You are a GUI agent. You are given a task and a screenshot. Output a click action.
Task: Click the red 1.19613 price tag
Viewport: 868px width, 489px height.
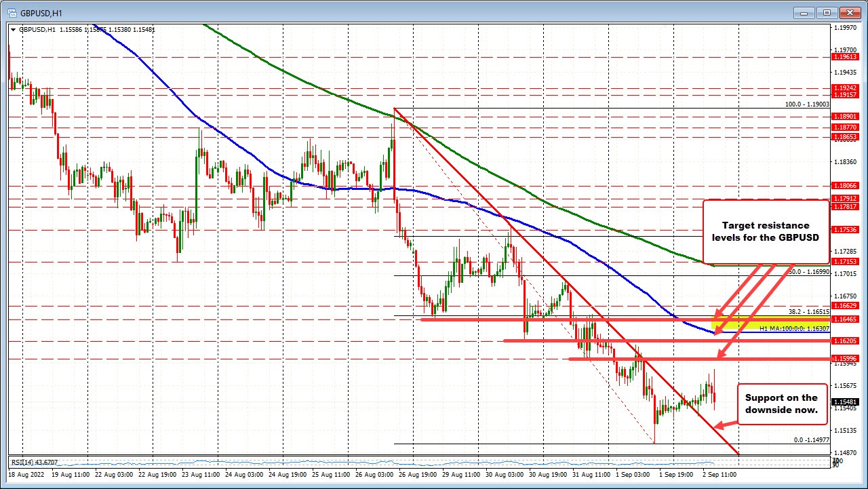846,58
